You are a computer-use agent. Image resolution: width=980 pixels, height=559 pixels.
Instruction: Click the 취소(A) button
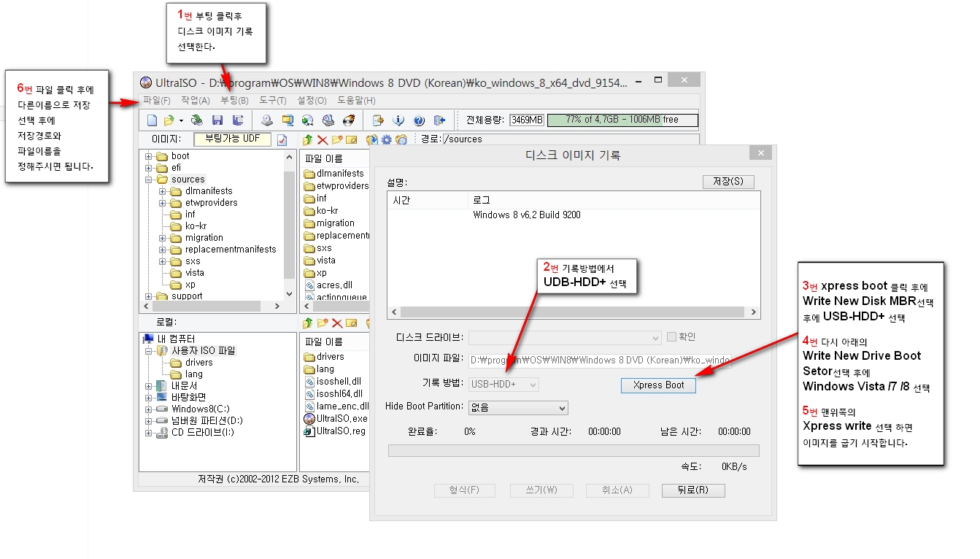pyautogui.click(x=617, y=490)
